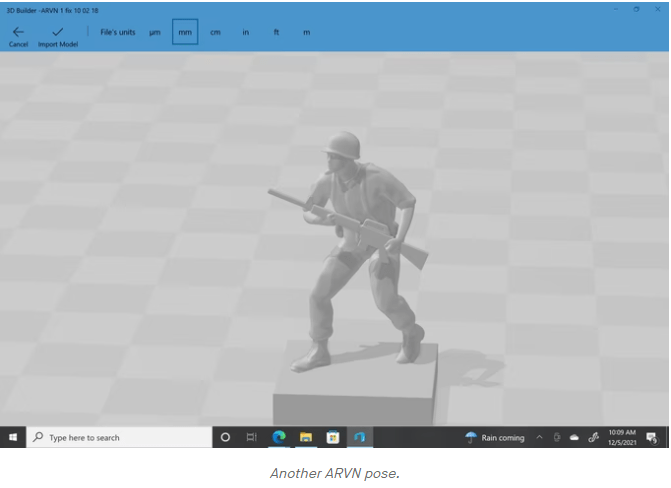
Task: Open Microsoft Store taskbar icon
Action: coord(332,437)
